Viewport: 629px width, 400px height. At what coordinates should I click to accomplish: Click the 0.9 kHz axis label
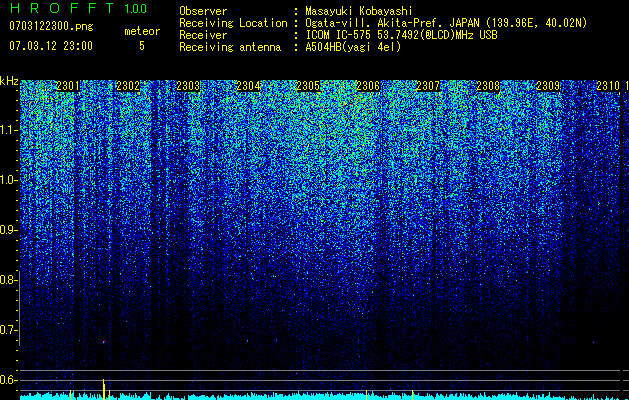[x=8, y=230]
